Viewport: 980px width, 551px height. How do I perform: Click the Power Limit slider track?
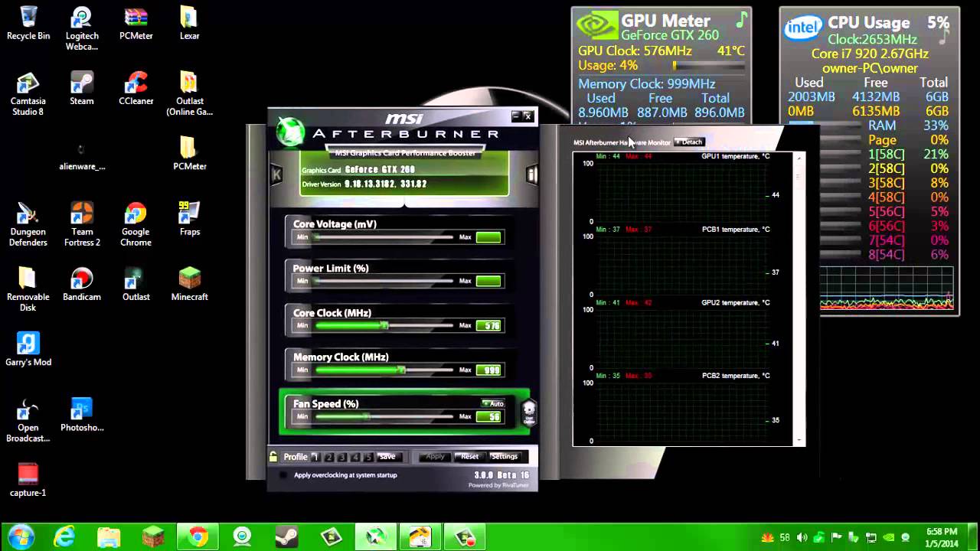383,282
